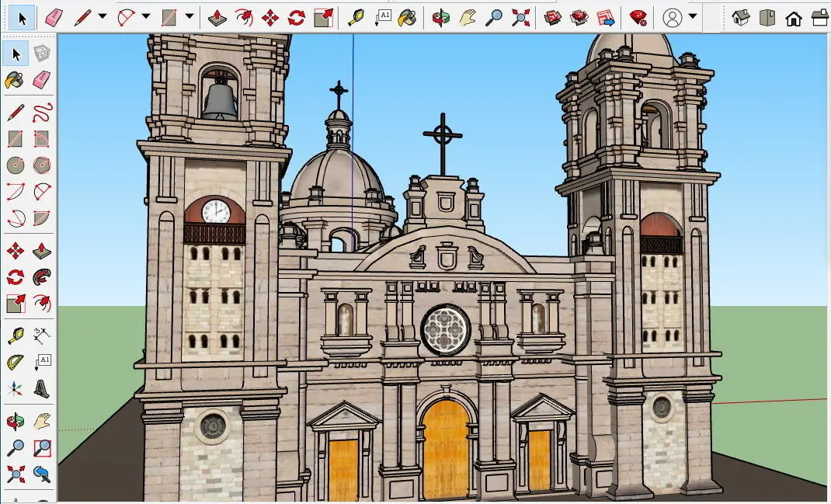Select the Zoom Window tool
831x504 pixels.
point(42,448)
